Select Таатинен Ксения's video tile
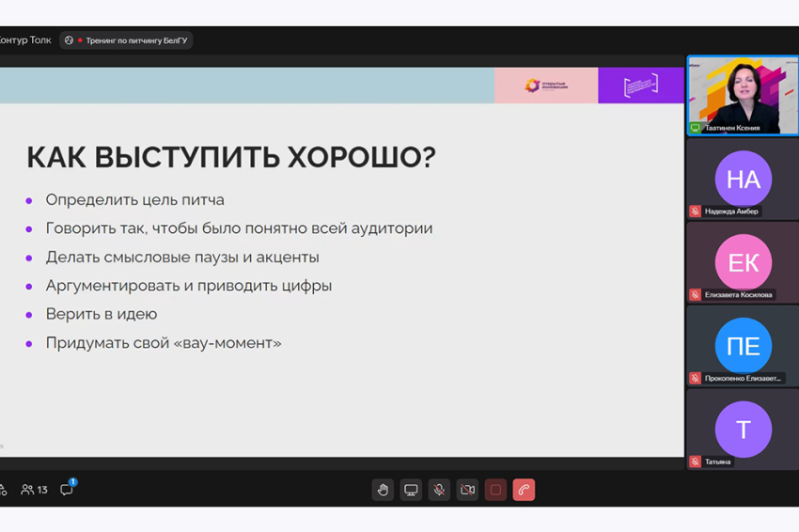 pyautogui.click(x=743, y=92)
